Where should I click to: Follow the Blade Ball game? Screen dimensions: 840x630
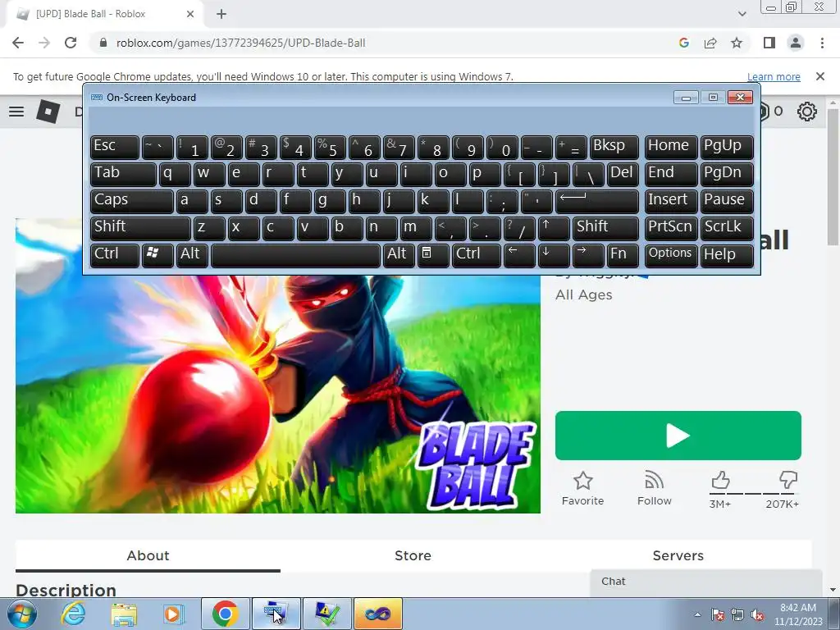click(x=654, y=489)
